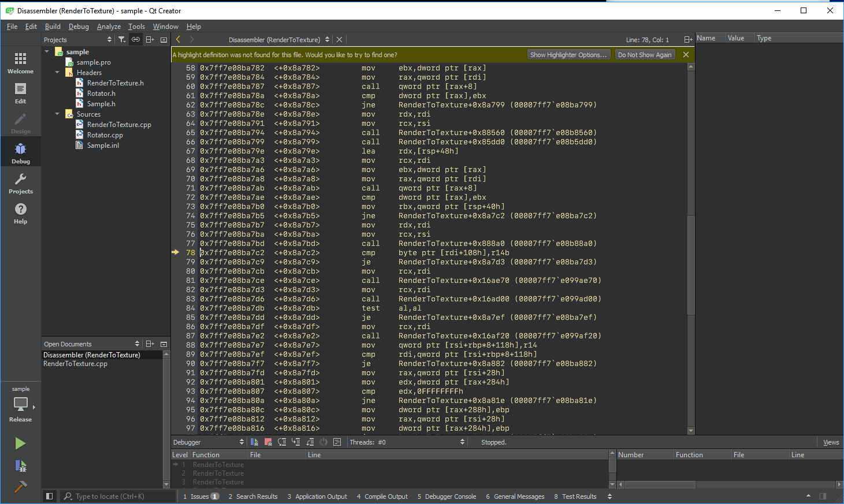
Task: Switch to Welcome mode in sidebar
Action: click(x=20, y=63)
